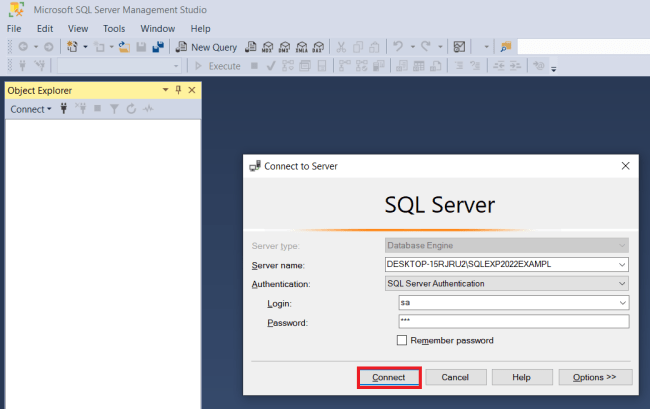This screenshot has height=409, width=650.
Task: Toggle auto-hide pin on Object Explorer
Action: [178, 90]
